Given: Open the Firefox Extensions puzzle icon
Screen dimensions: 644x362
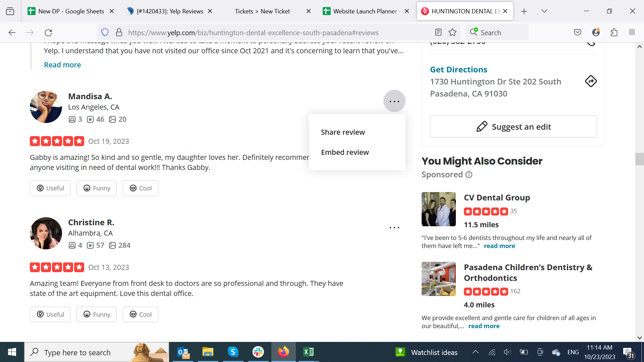Looking at the screenshot, I should (x=614, y=33).
